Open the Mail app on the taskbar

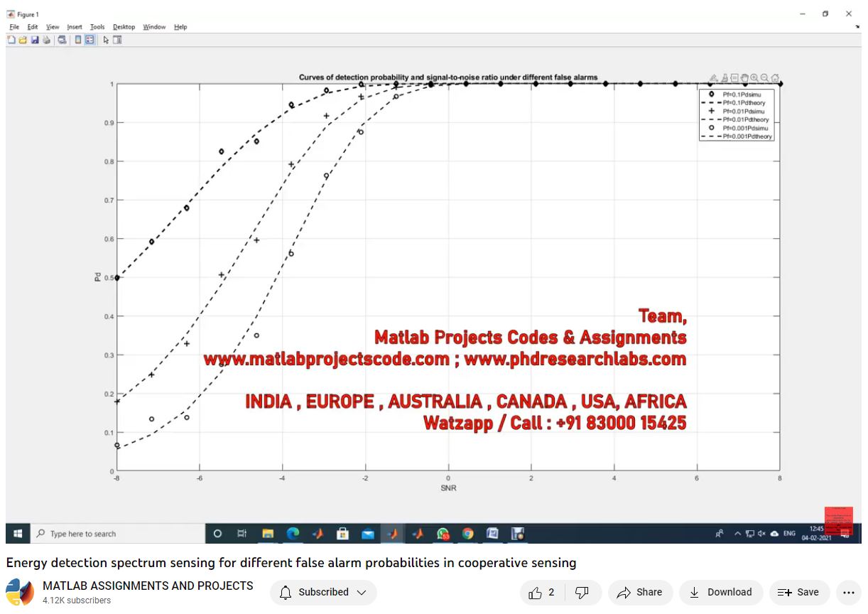367,534
